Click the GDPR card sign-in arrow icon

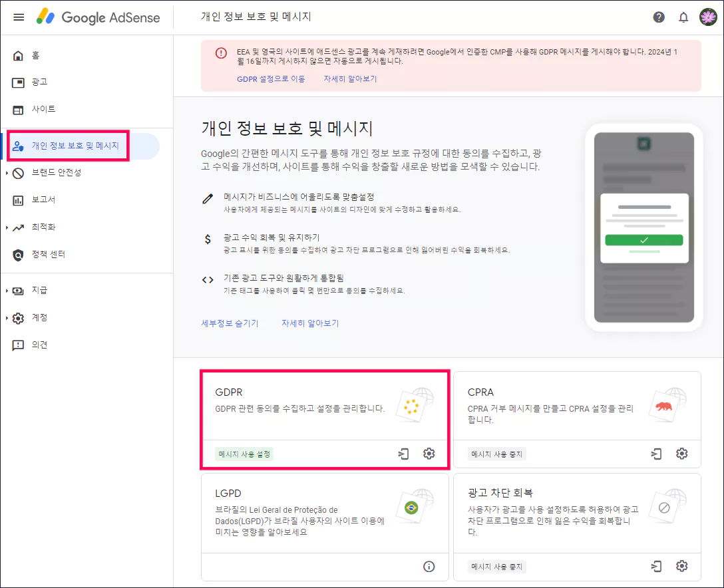click(x=403, y=454)
